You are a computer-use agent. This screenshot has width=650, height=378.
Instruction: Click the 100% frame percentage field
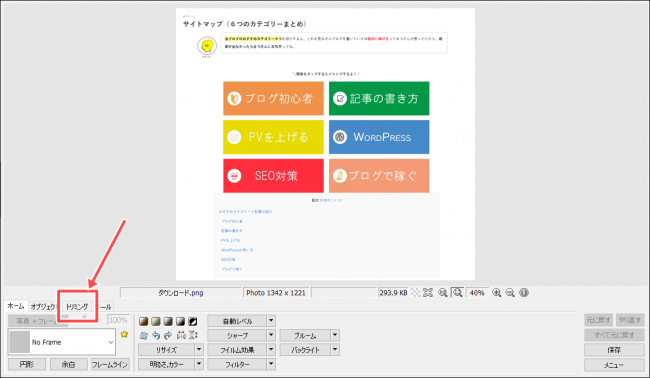pyautogui.click(x=118, y=320)
